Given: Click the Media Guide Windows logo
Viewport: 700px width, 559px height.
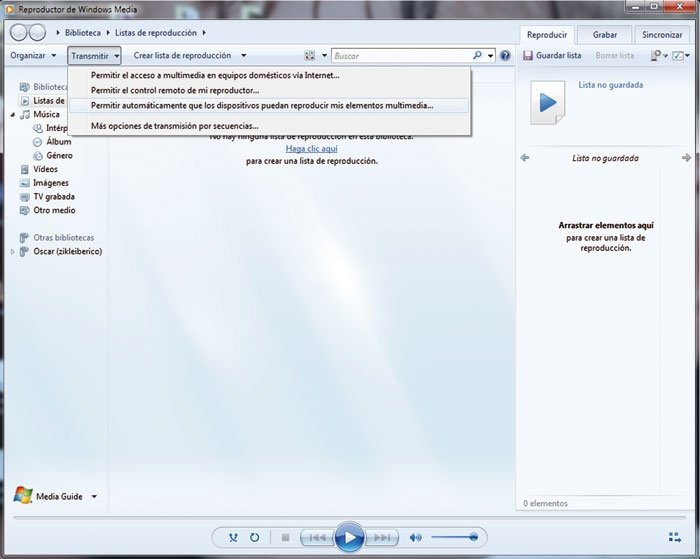Looking at the screenshot, I should pyautogui.click(x=23, y=496).
